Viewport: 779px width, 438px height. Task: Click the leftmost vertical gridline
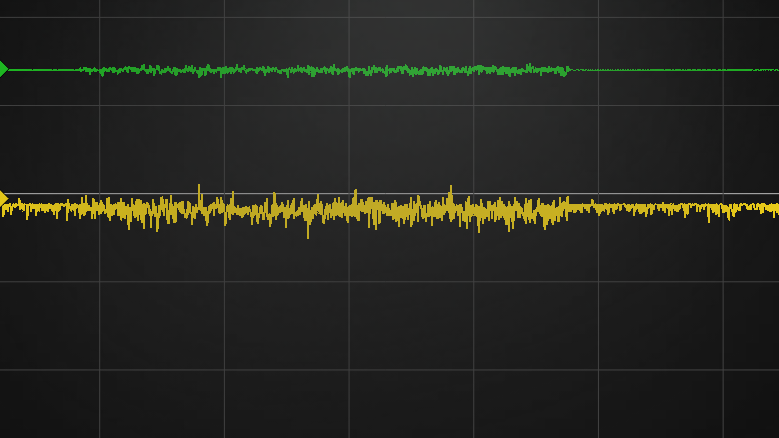(99, 300)
